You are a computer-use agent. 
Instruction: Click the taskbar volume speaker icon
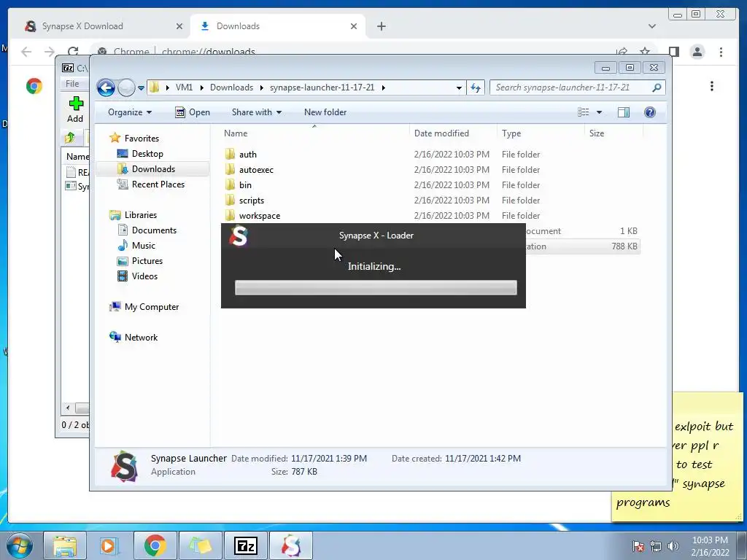pos(673,546)
